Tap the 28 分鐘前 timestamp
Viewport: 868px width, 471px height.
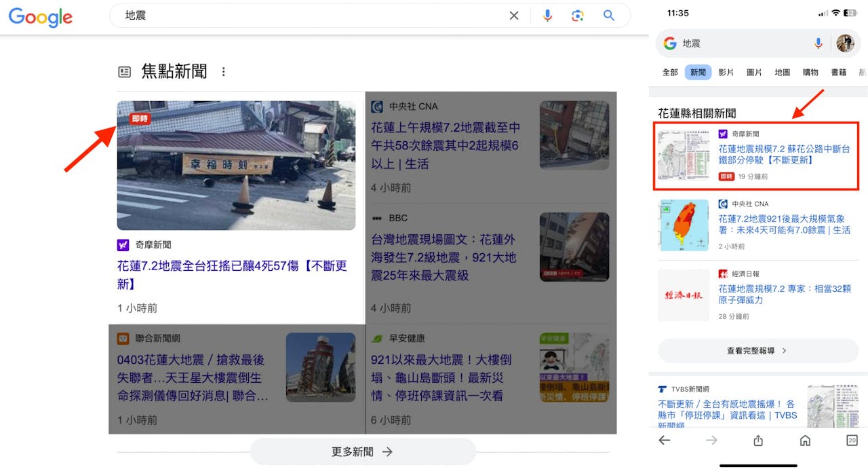click(x=734, y=316)
